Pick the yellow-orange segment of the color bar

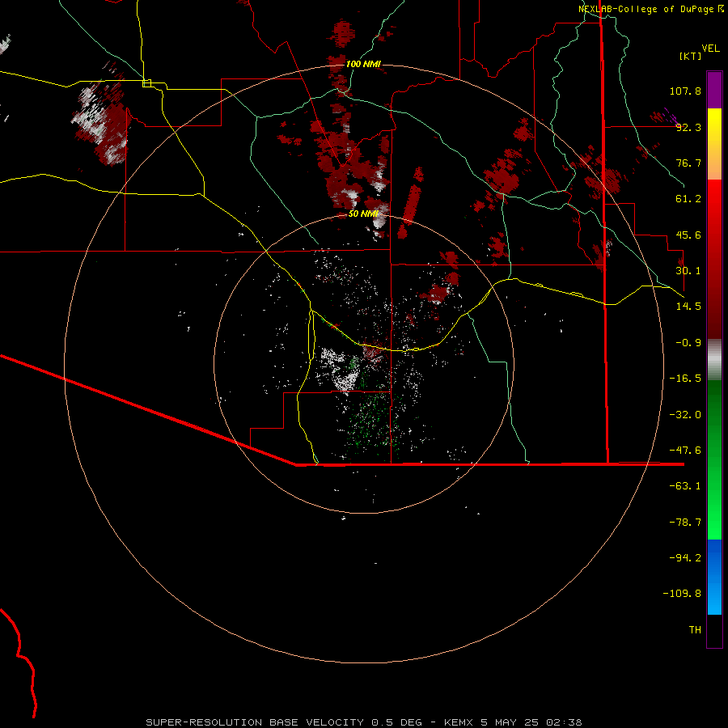[x=714, y=144]
